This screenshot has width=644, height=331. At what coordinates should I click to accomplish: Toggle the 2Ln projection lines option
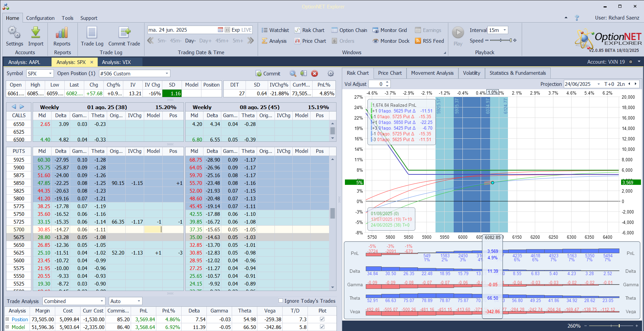pos(621,84)
